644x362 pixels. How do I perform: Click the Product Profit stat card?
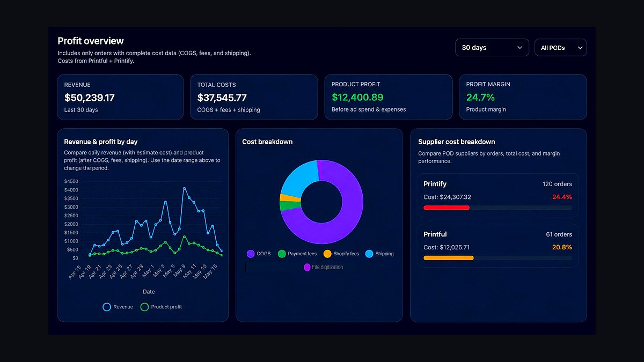pyautogui.click(x=389, y=97)
